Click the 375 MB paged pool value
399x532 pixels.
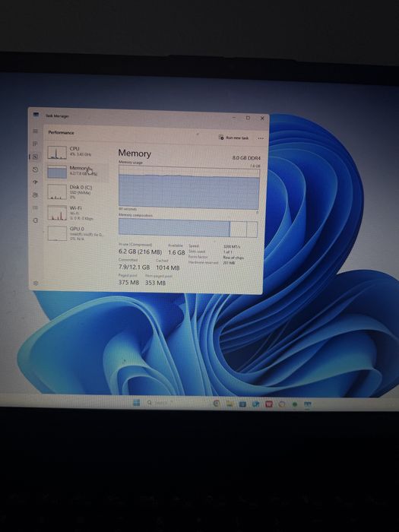(x=128, y=282)
